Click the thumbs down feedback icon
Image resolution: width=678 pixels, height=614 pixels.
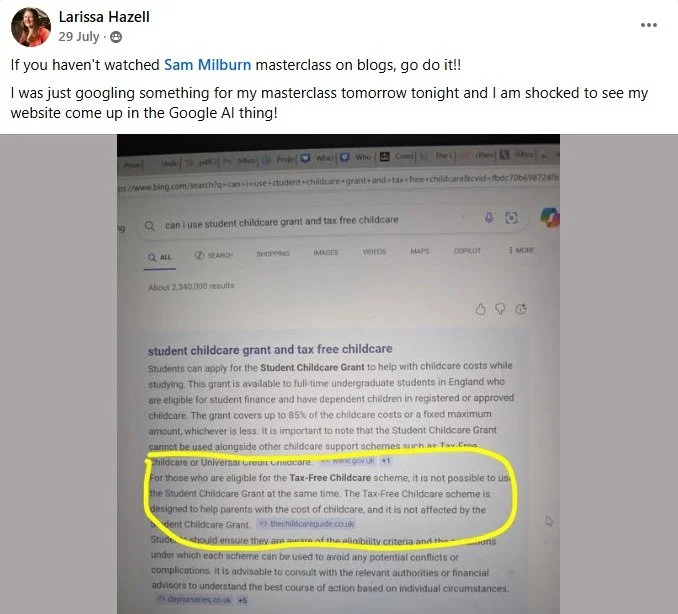point(500,309)
